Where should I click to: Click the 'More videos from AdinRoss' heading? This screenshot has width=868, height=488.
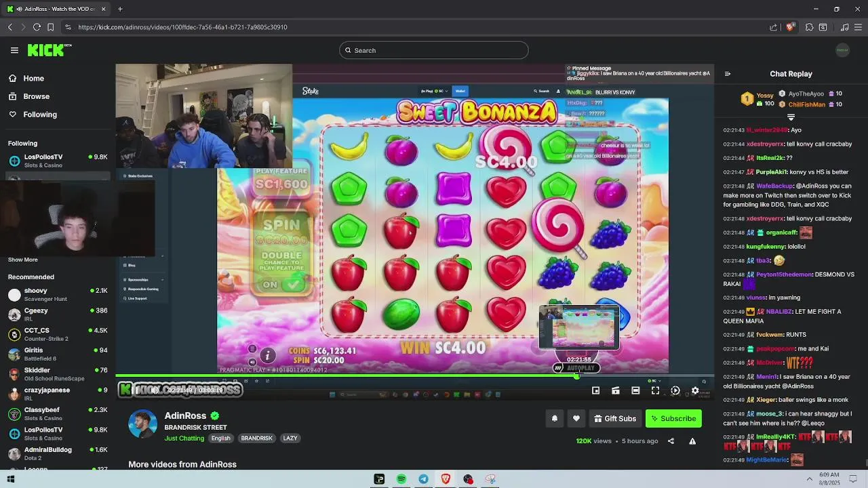coord(182,464)
